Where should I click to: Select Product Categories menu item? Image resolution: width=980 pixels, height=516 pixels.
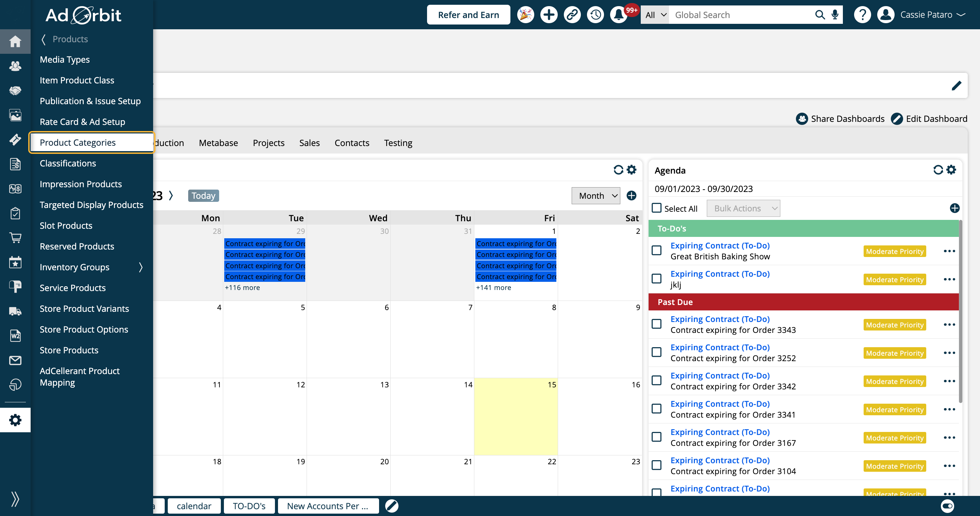point(92,143)
